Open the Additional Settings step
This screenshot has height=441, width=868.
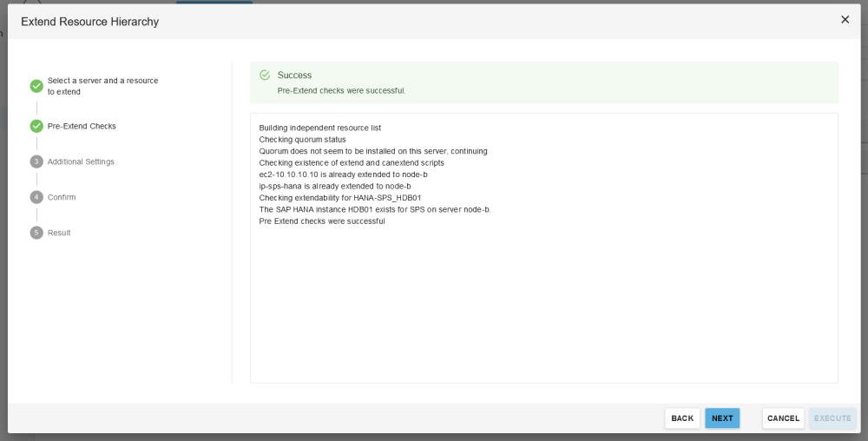tap(81, 161)
